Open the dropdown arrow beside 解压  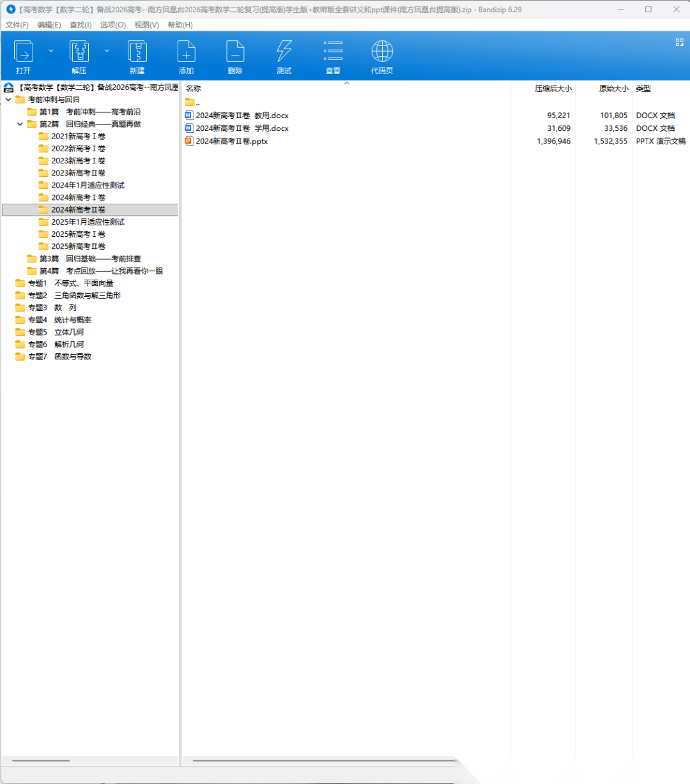(107, 51)
